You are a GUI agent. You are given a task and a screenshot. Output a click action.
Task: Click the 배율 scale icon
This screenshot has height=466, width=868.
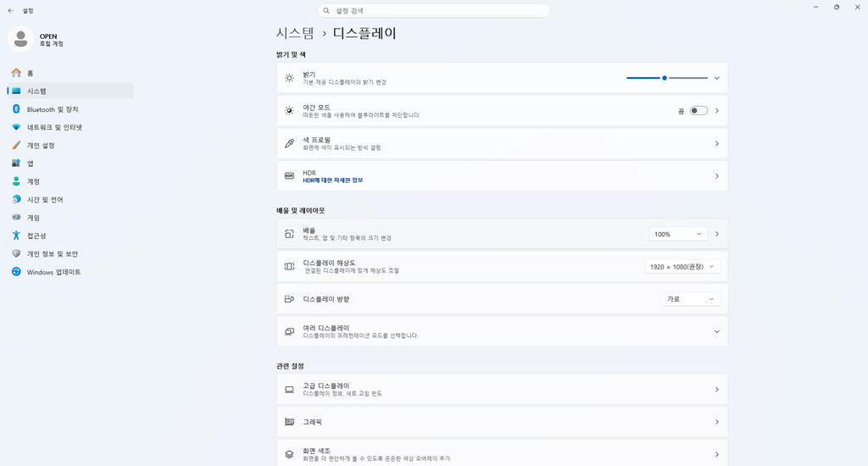click(289, 234)
